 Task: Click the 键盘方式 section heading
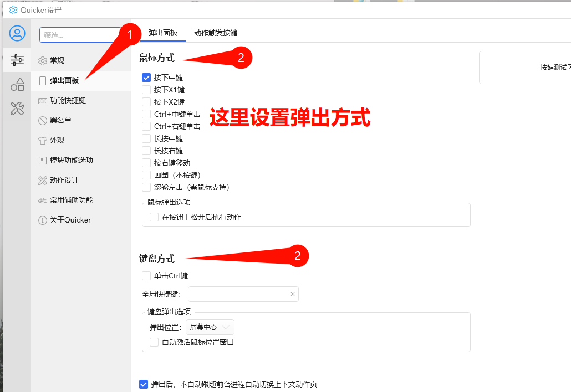click(x=157, y=259)
